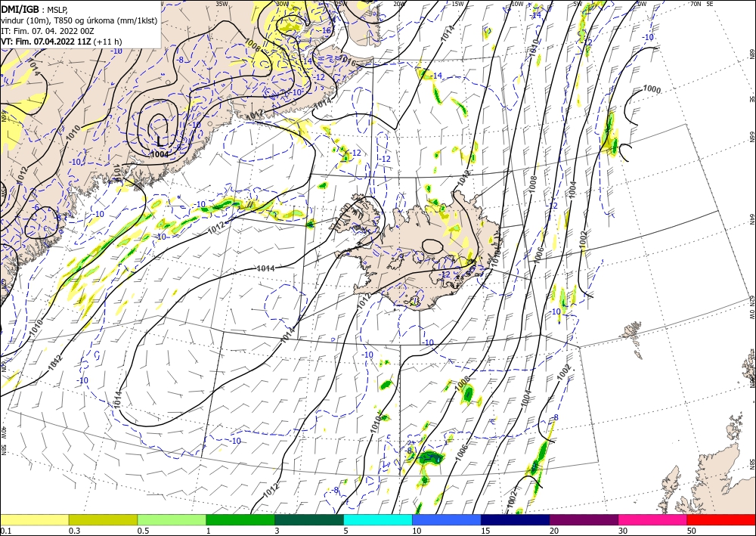Screen dimensions: 756x536
Task: Select the "10W" longitude label
Action: click(517, 4)
